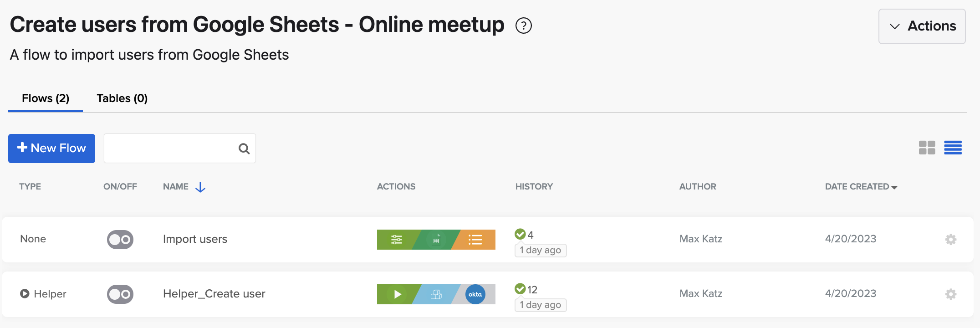This screenshot has width=980, height=328.
Task: Open the Import users flow
Action: click(195, 239)
